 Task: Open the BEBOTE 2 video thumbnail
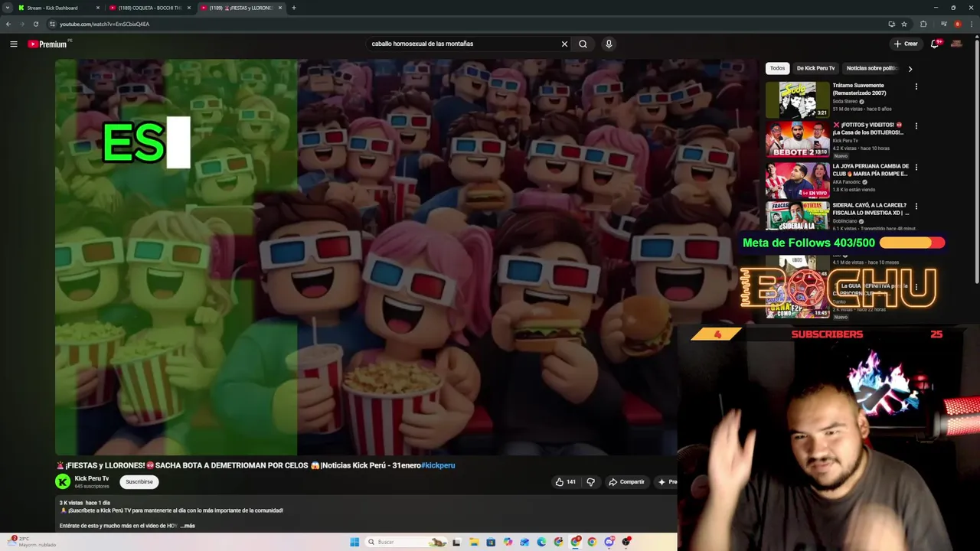[x=797, y=139]
